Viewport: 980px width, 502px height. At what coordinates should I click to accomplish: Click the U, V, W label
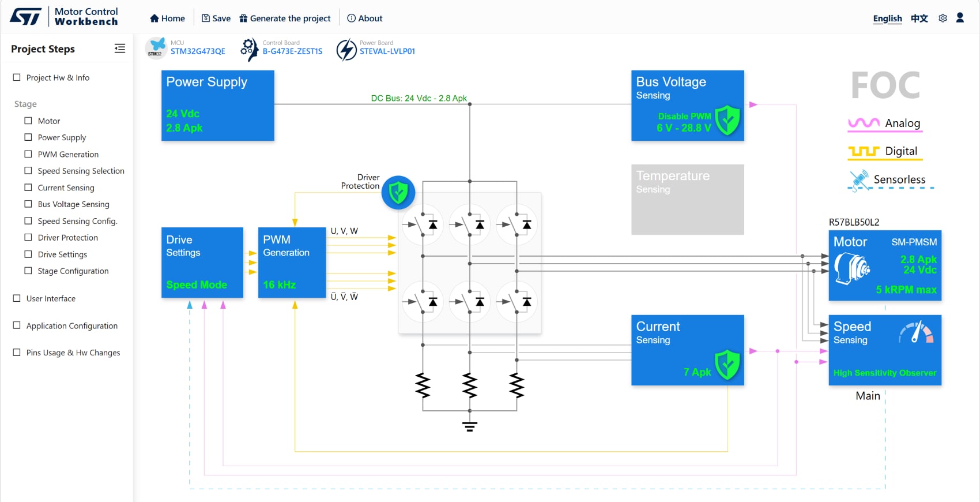[x=344, y=231]
